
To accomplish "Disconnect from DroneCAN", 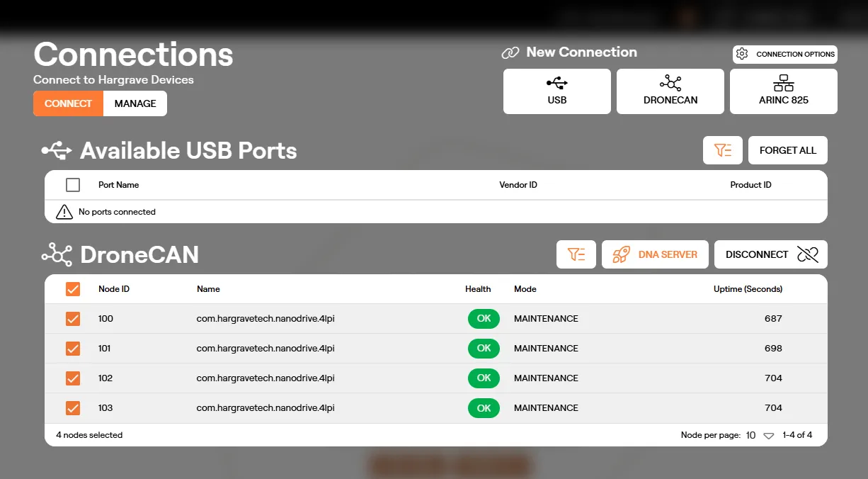I will tap(771, 254).
